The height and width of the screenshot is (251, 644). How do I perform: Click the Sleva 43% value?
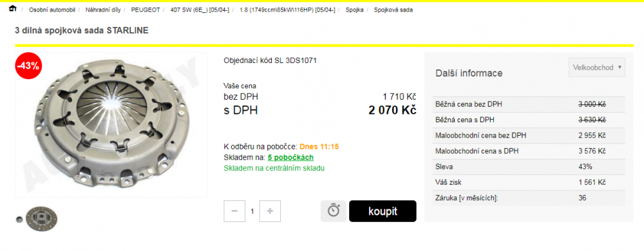tap(585, 167)
